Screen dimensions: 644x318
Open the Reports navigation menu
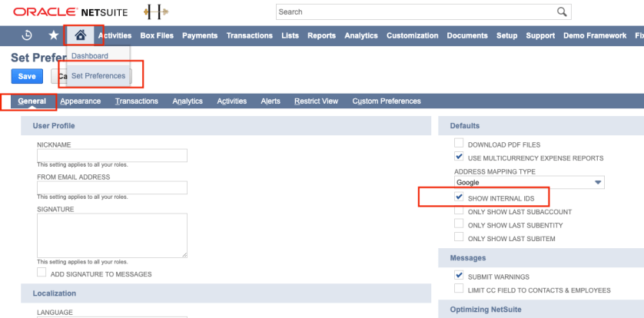[321, 35]
